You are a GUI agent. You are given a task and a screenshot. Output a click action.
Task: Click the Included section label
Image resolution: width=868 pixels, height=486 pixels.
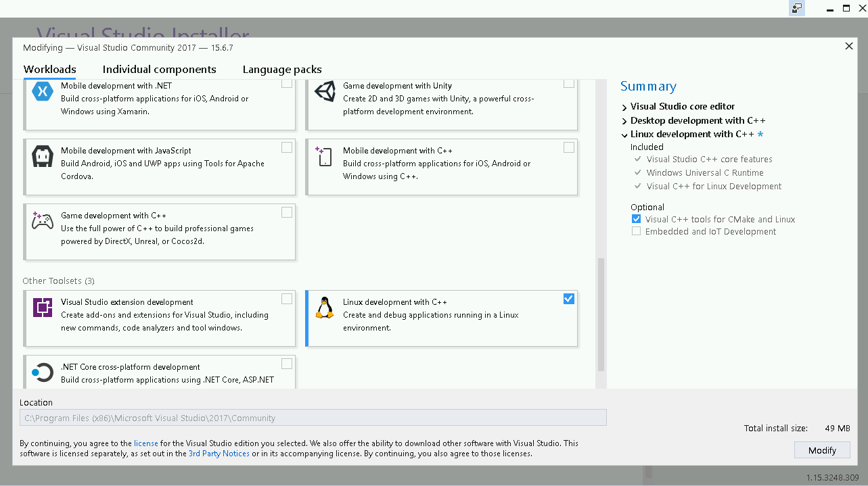pyautogui.click(x=647, y=147)
